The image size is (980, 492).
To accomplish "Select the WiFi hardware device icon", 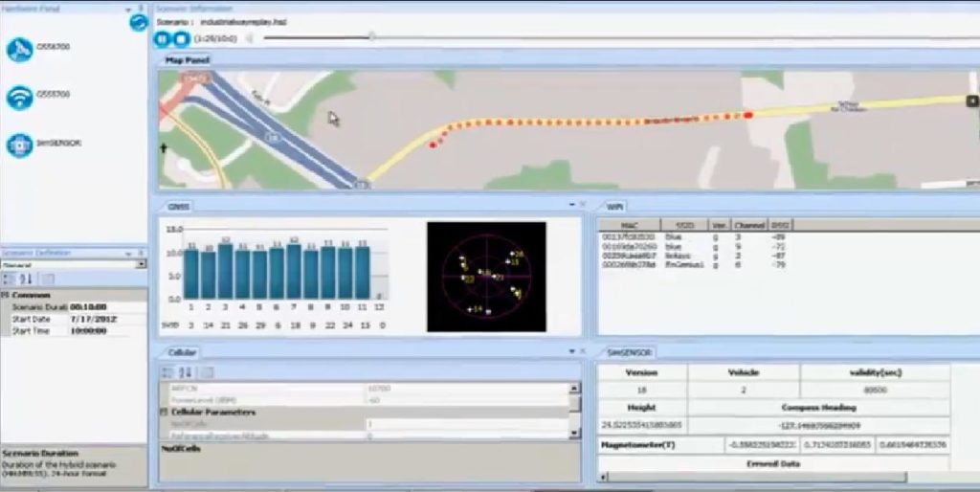I will pyautogui.click(x=19, y=97).
